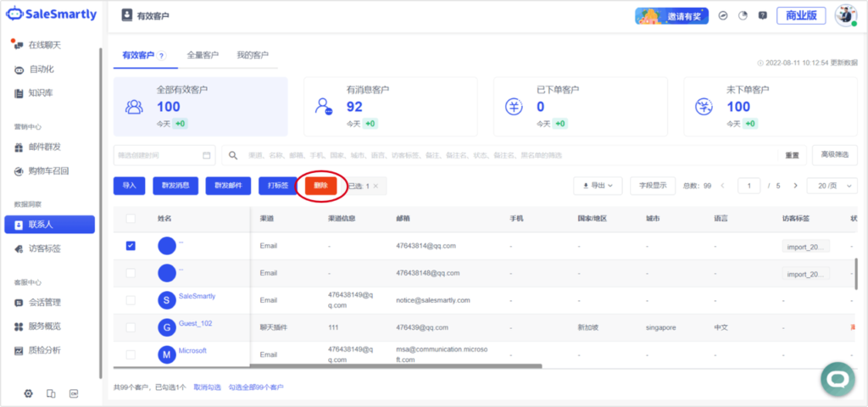Tick the checkbox for SaleSmartly row

click(131, 300)
